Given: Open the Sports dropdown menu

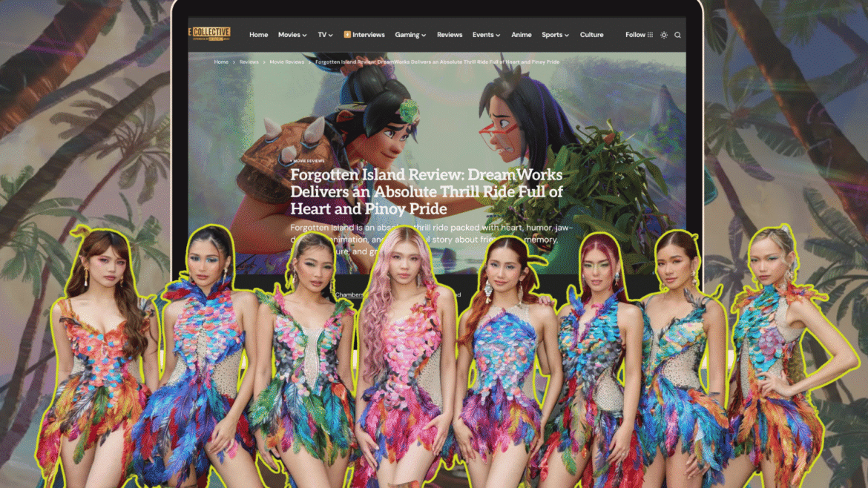Looking at the screenshot, I should (x=555, y=35).
